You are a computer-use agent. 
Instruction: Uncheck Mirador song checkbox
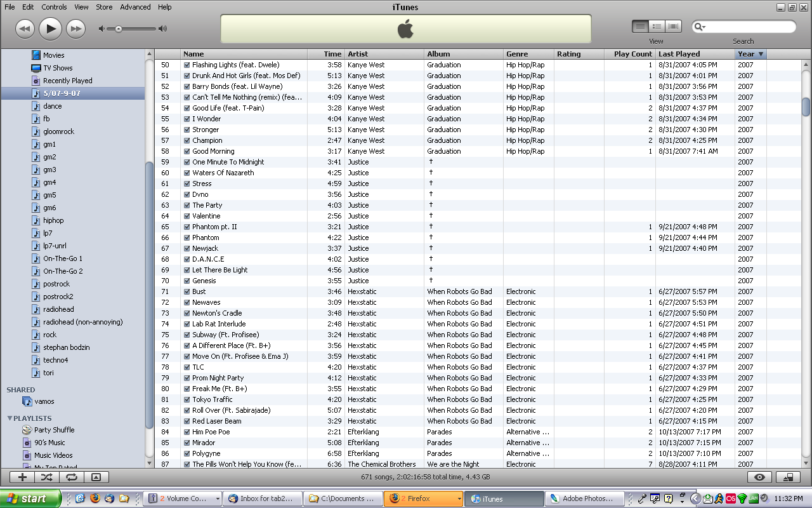[x=187, y=443]
